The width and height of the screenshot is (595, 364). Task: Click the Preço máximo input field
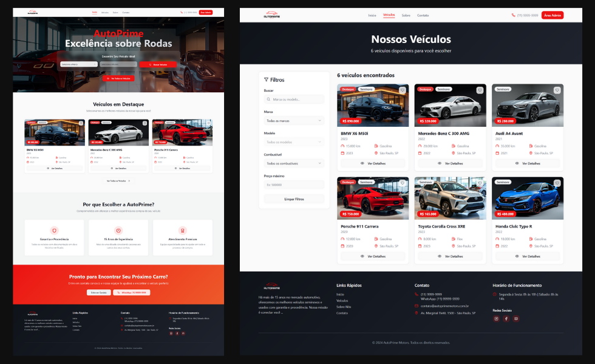click(294, 184)
